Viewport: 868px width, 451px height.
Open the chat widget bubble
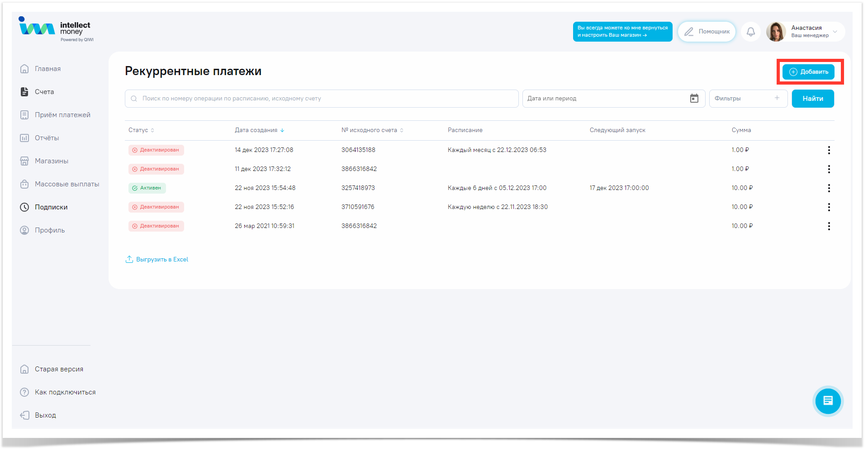[828, 401]
